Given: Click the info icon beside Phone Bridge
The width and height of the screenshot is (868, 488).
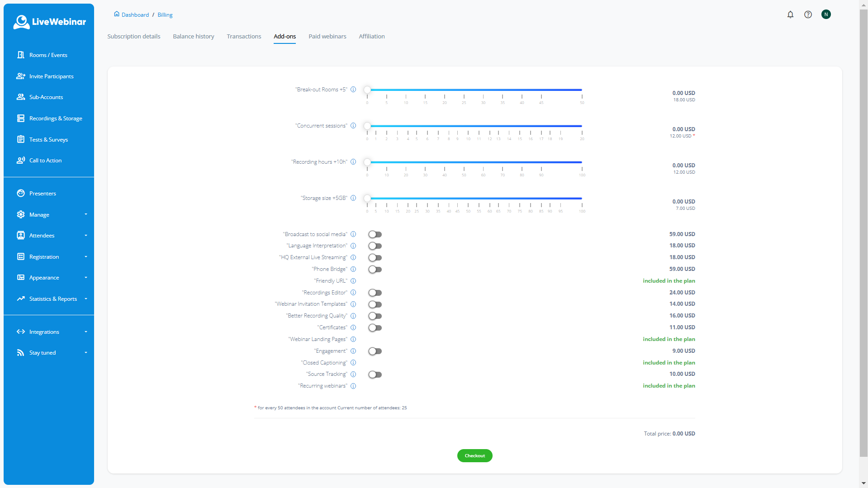Looking at the screenshot, I should coord(353,269).
